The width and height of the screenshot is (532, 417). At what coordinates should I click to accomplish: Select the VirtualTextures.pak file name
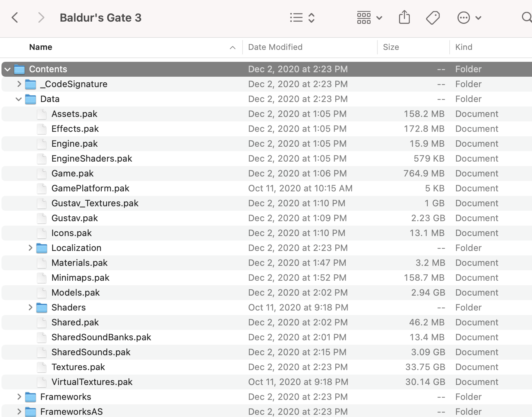[92, 382]
